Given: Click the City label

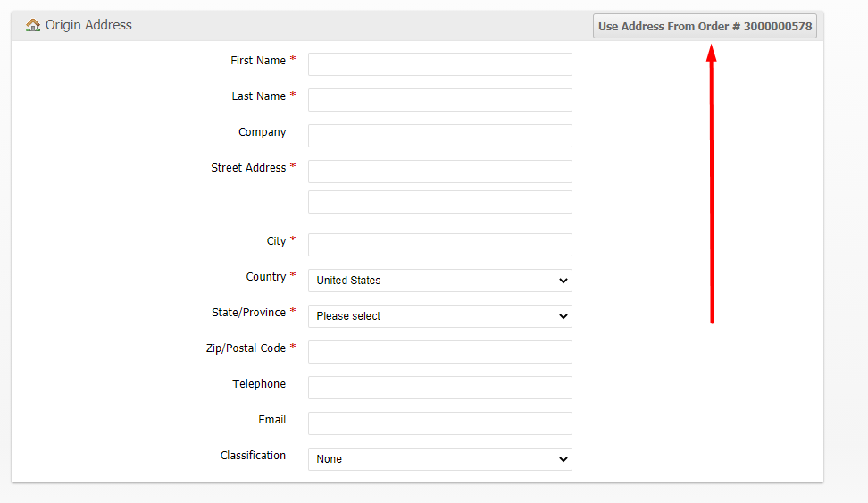Looking at the screenshot, I should [x=276, y=241].
